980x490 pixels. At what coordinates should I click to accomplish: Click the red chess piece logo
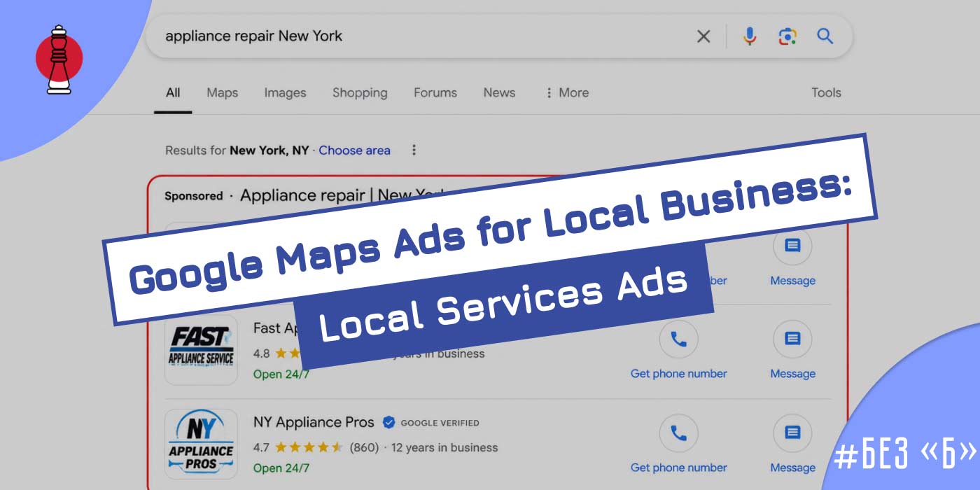click(x=59, y=59)
